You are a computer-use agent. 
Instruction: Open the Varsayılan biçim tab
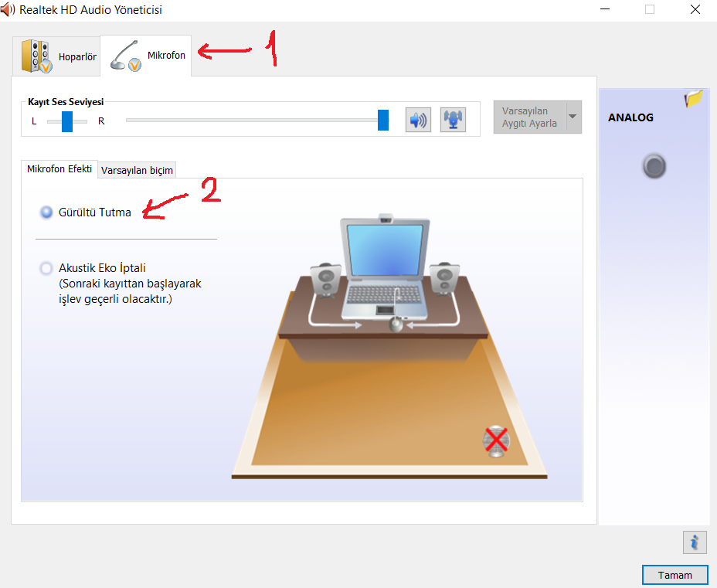[137, 170]
